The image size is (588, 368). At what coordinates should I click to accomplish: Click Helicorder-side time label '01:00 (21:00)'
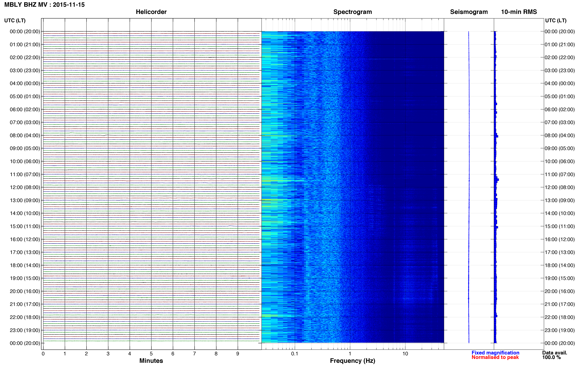(x=25, y=45)
